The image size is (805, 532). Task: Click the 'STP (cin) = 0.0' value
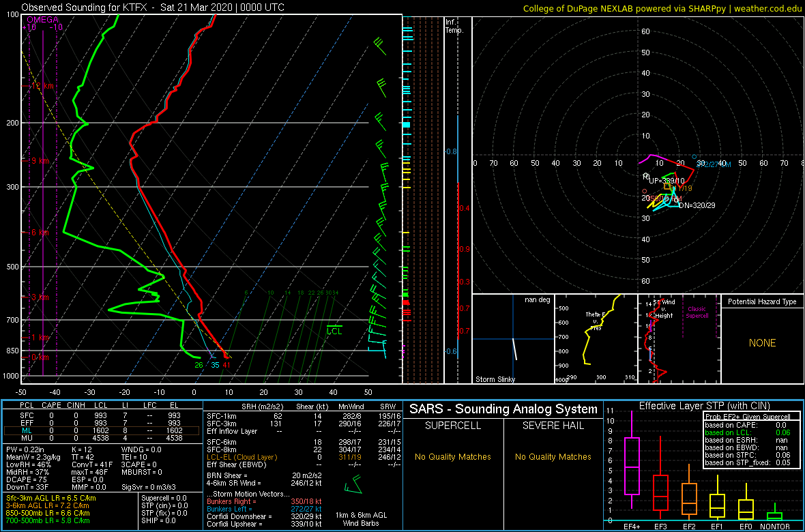click(164, 506)
